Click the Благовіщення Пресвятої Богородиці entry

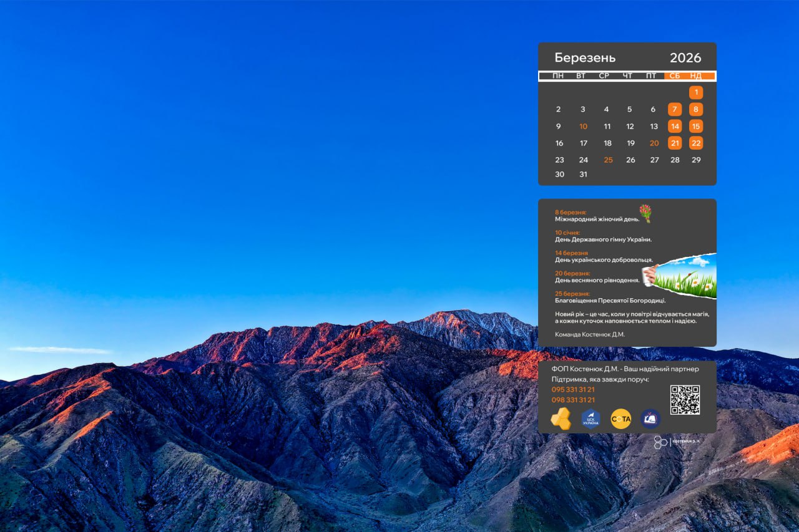[x=610, y=300]
